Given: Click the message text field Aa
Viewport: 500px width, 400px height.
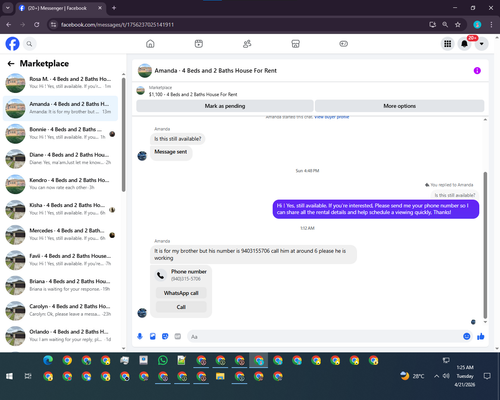Looking at the screenshot, I should click(x=325, y=337).
